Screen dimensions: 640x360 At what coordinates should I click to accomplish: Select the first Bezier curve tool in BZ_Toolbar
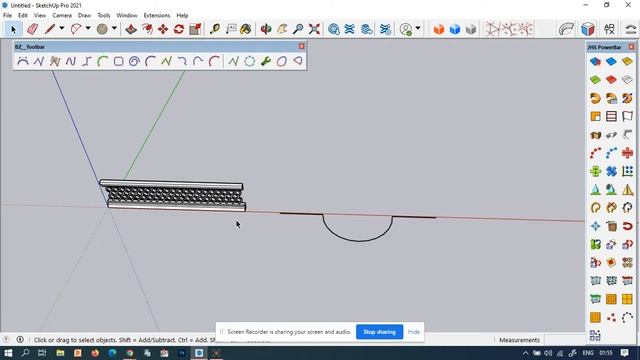23,61
